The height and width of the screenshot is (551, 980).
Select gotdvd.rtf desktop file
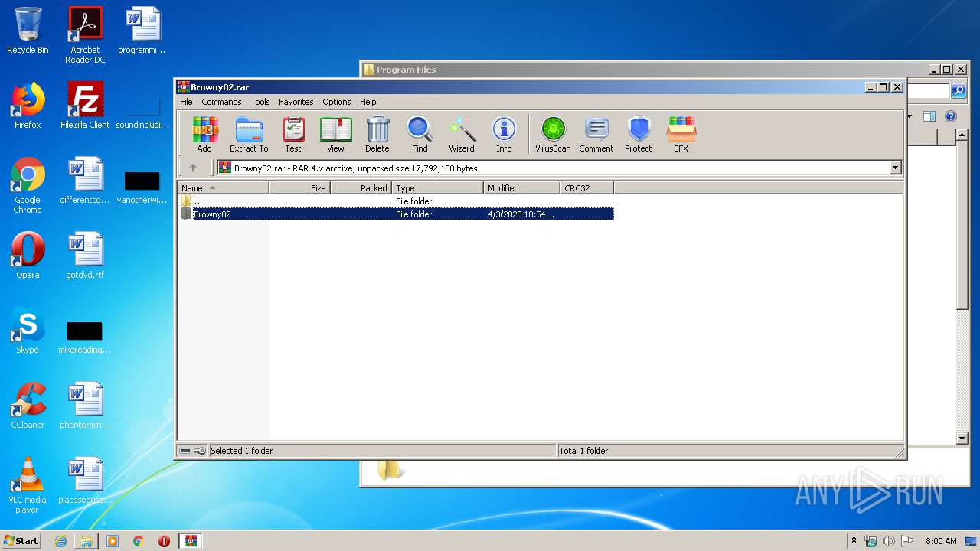tap(85, 256)
